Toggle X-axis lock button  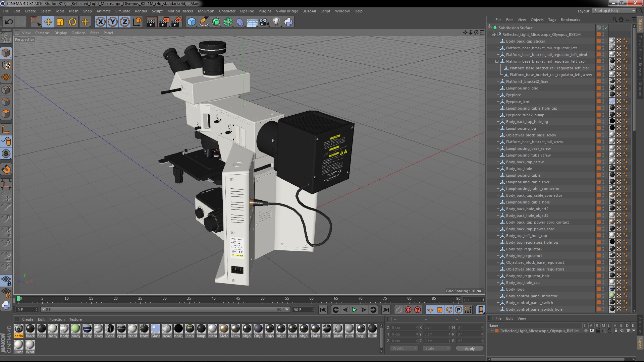coord(100,22)
